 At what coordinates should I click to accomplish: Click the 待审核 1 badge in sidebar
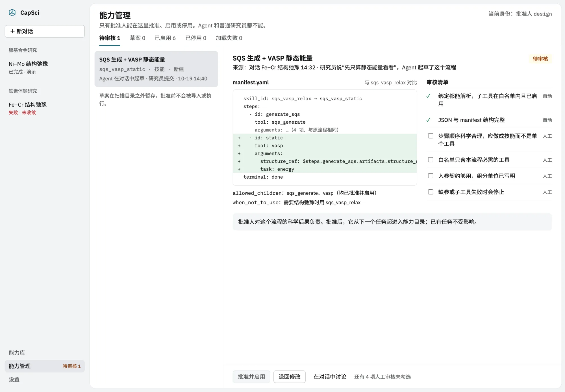click(x=72, y=366)
